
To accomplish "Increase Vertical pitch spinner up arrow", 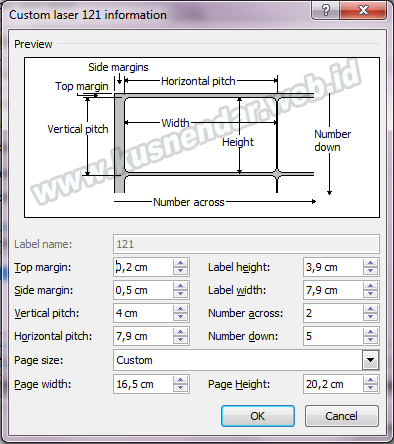I will pos(181,309).
